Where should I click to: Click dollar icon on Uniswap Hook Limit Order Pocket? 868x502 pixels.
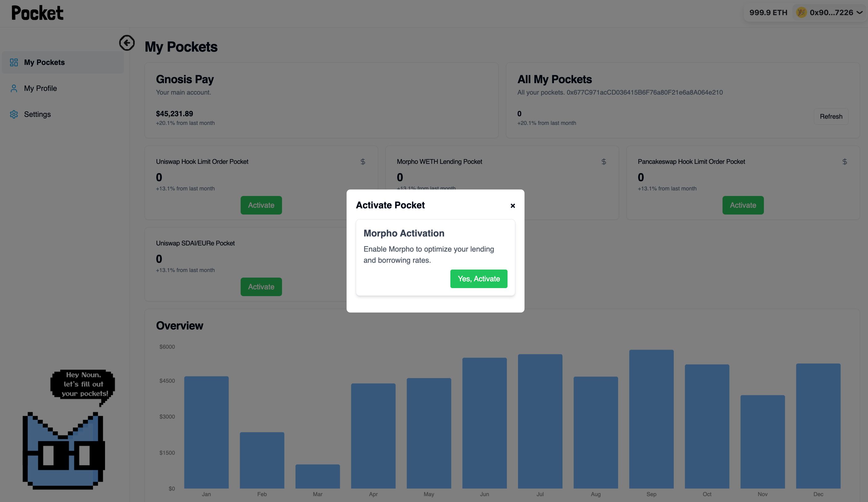pos(363,162)
